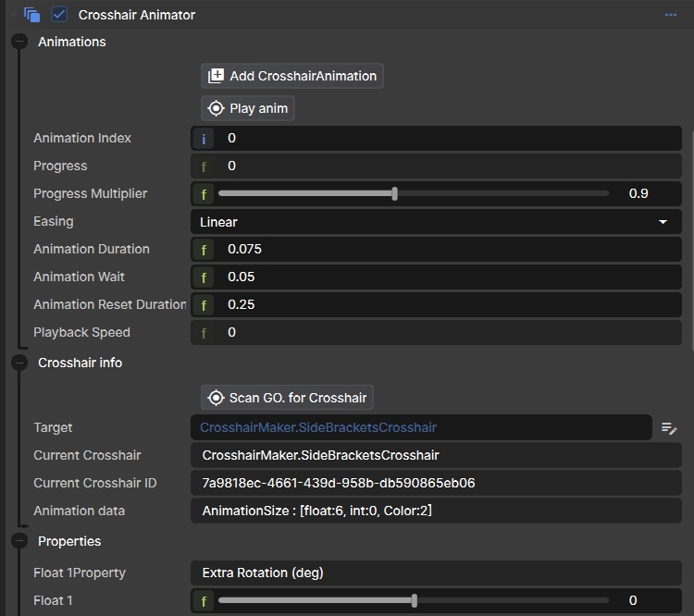Collapse the Crosshair info group
This screenshot has height=616, width=694.
pyautogui.click(x=19, y=363)
